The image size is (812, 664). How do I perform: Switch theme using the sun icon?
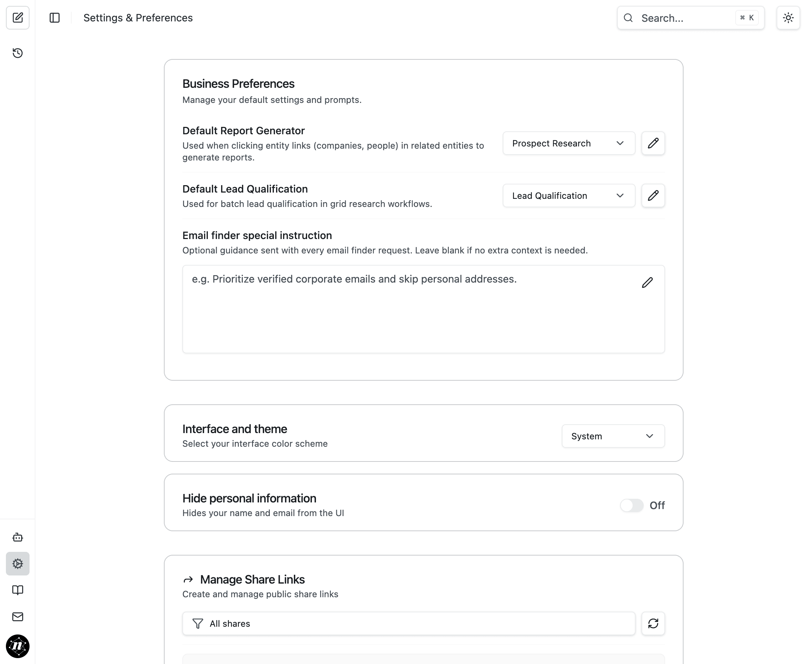click(x=788, y=18)
